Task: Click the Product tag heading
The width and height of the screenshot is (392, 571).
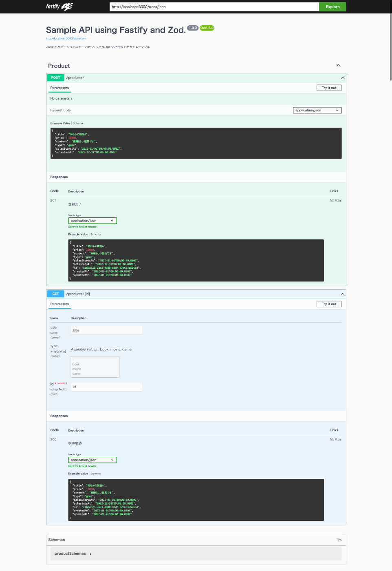Action: [59, 66]
